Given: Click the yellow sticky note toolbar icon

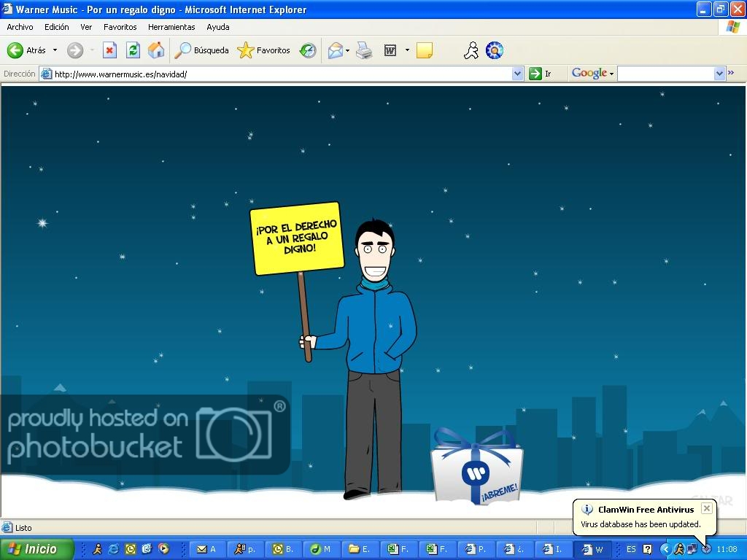Looking at the screenshot, I should [424, 50].
